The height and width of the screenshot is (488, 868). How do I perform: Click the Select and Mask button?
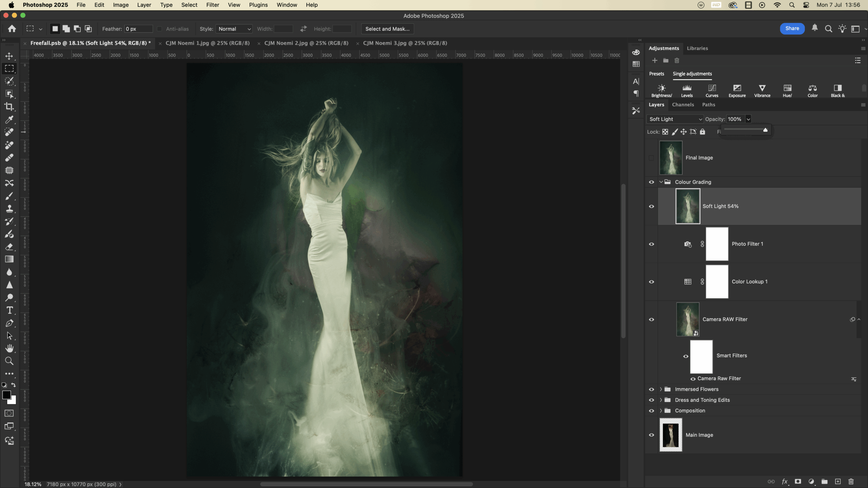(x=387, y=29)
